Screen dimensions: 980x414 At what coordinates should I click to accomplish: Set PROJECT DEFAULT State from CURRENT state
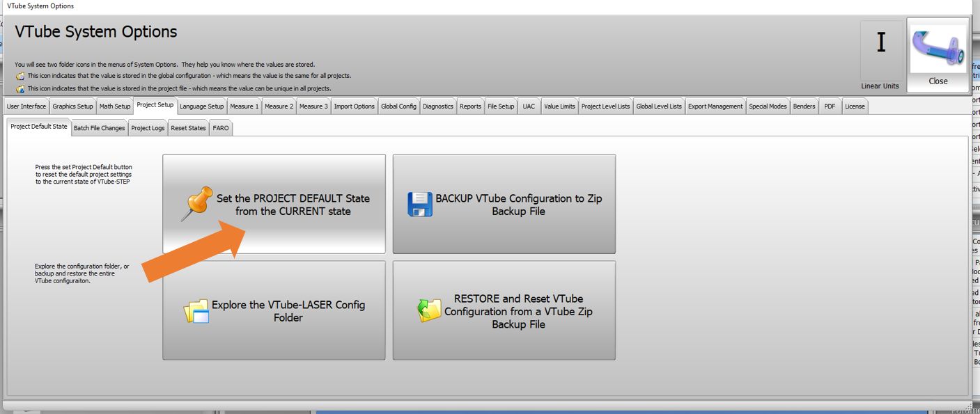[293, 205]
